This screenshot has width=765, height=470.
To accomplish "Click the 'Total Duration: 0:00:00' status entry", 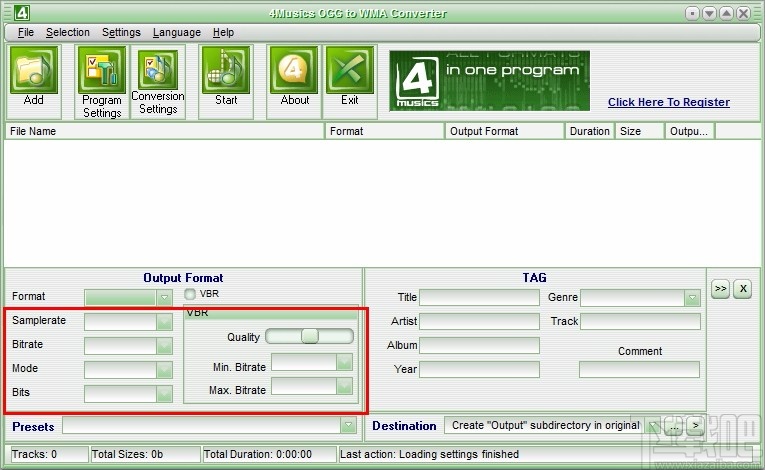I will 269,454.
